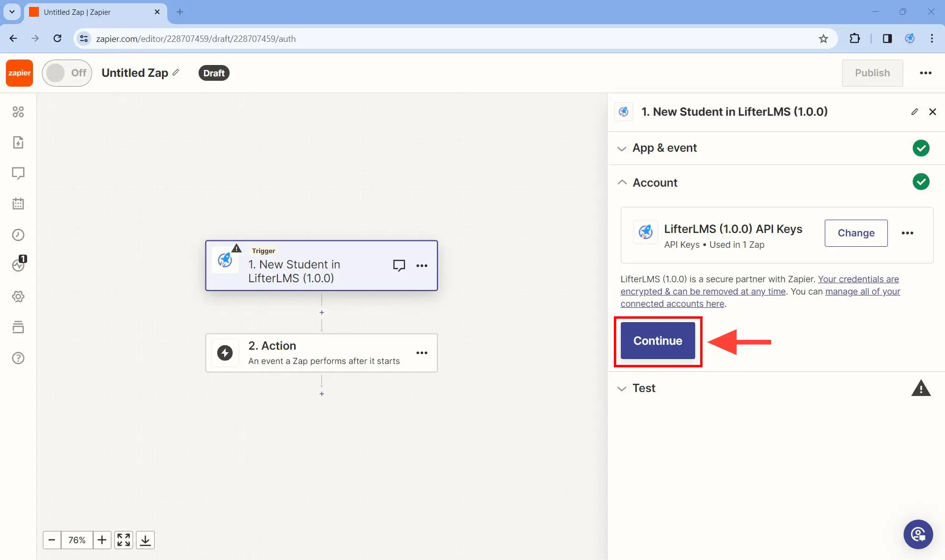Open the trigger step three-dot menu
This screenshot has width=945, height=560.
point(422,265)
